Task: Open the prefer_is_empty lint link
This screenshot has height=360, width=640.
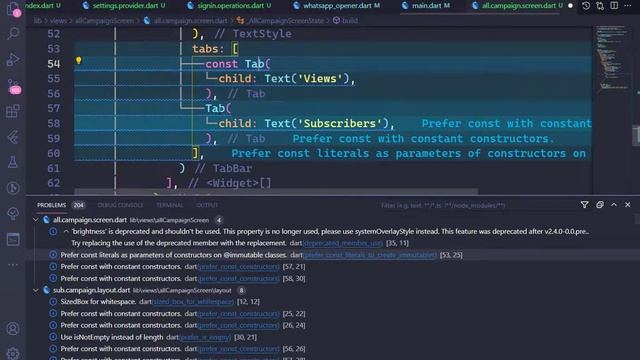Action: pyautogui.click(x=205, y=338)
